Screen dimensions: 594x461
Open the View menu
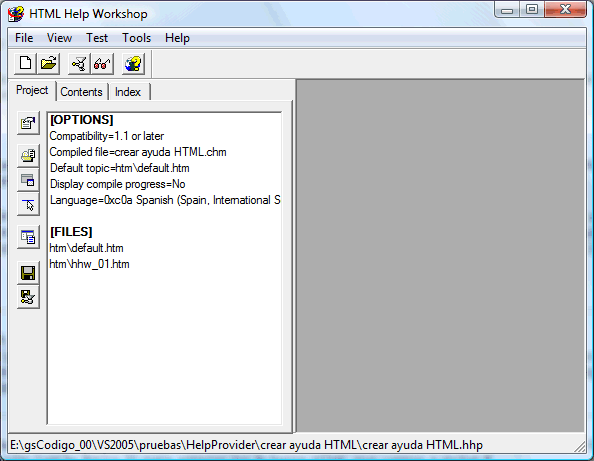(x=59, y=38)
